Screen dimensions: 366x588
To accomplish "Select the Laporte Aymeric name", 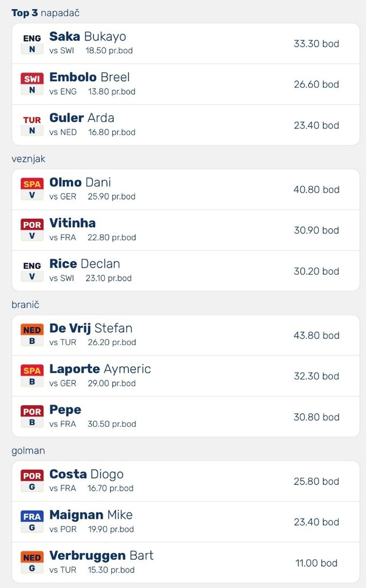I will pyautogui.click(x=100, y=369).
